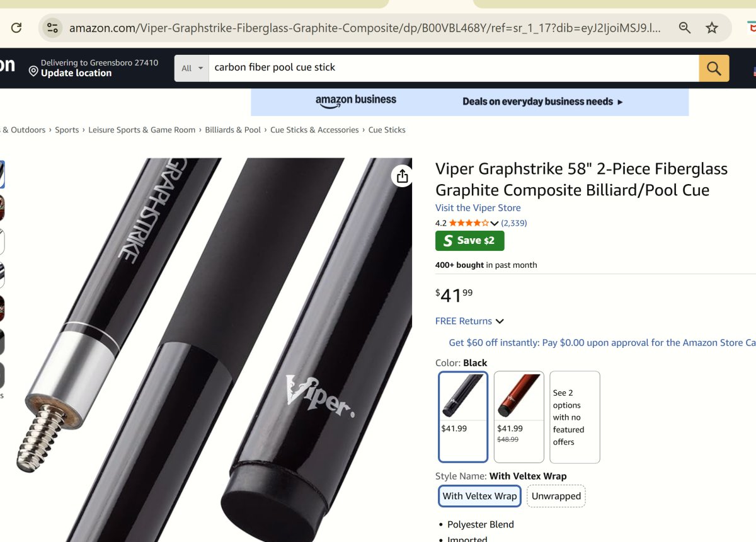Bookmark this page with the star icon
756x542 pixels.
(x=712, y=28)
